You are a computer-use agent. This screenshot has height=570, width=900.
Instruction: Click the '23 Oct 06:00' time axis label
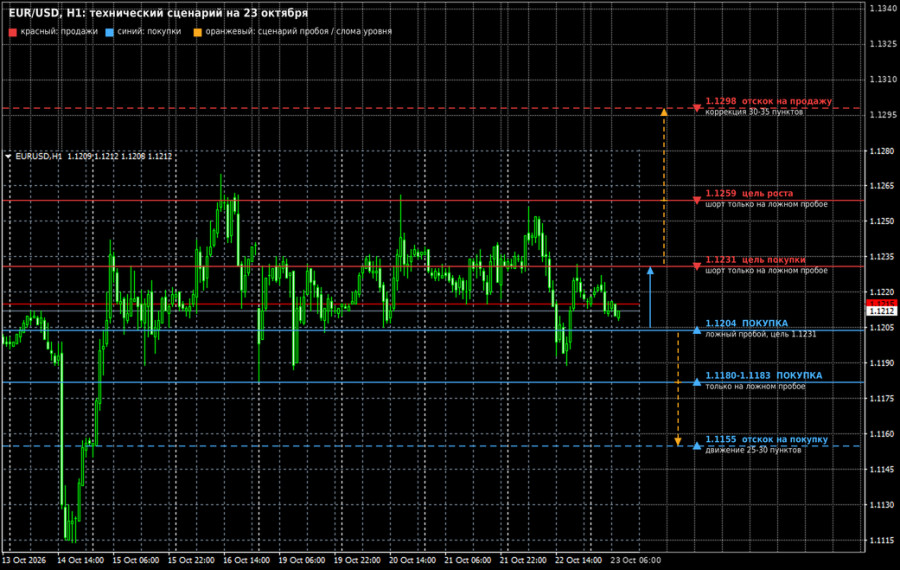[635, 560]
